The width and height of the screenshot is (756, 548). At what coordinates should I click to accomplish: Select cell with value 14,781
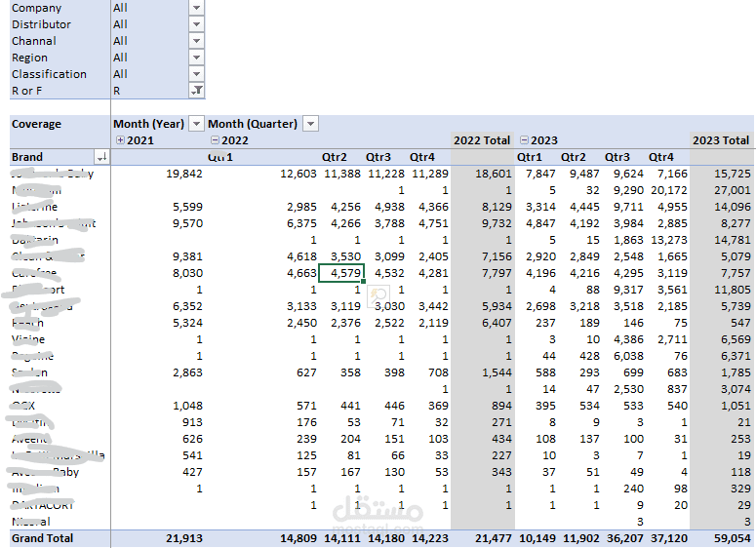tap(733, 240)
